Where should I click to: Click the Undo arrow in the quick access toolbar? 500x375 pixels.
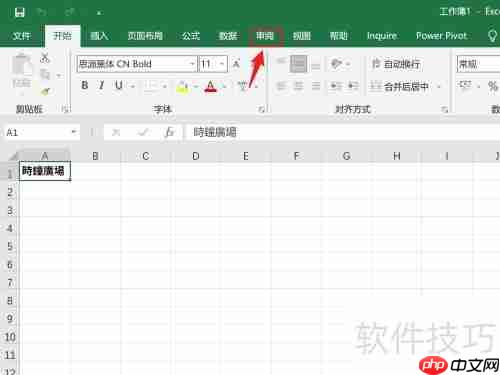coord(42,12)
